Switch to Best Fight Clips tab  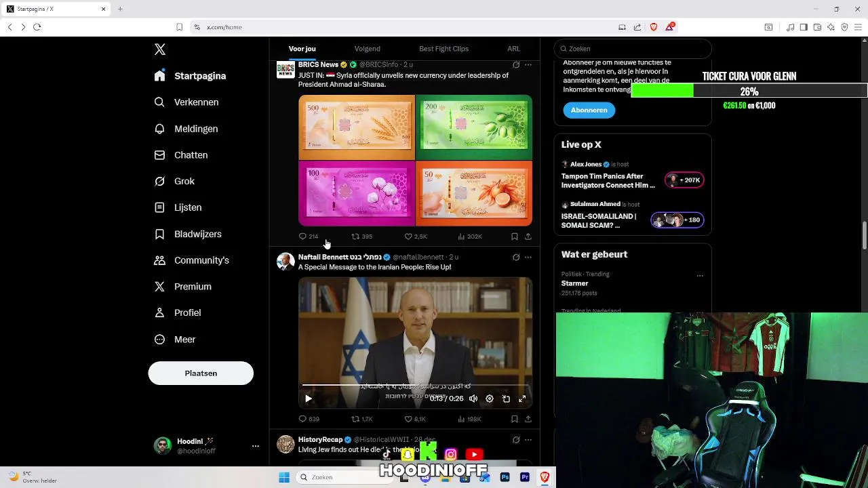[x=443, y=49]
